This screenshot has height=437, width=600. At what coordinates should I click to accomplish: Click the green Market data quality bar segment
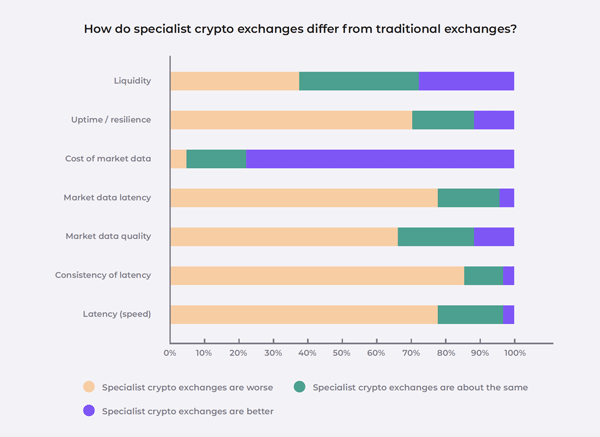click(x=435, y=237)
